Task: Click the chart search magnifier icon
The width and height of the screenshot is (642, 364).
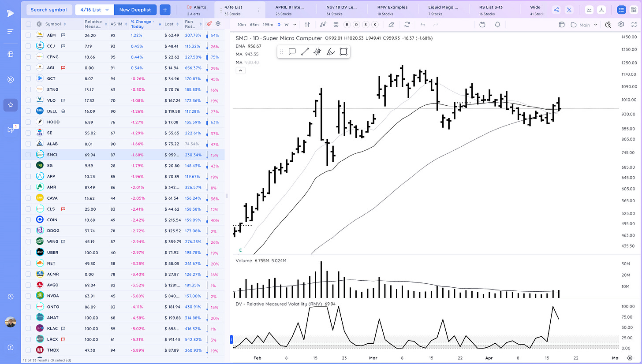Action: click(608, 25)
